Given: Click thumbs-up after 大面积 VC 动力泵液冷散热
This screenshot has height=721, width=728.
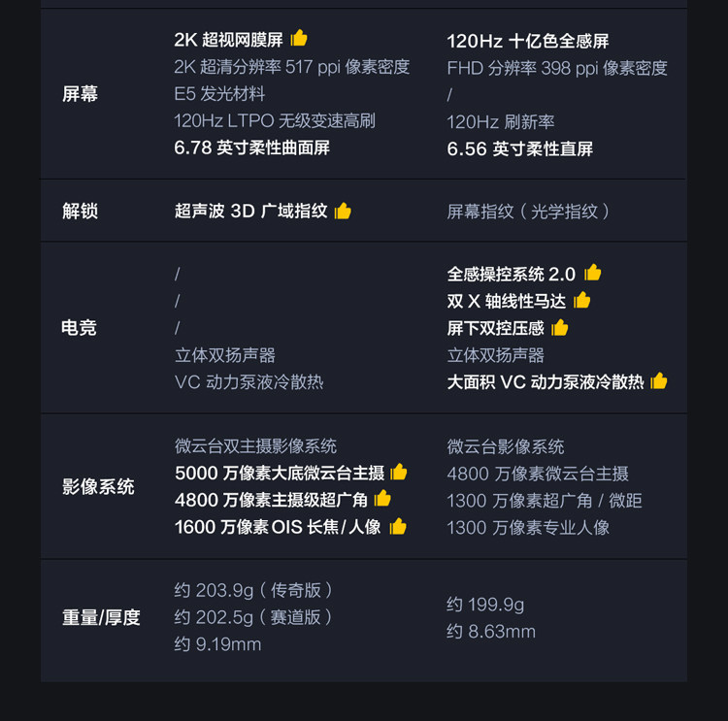Looking at the screenshot, I should click(659, 380).
